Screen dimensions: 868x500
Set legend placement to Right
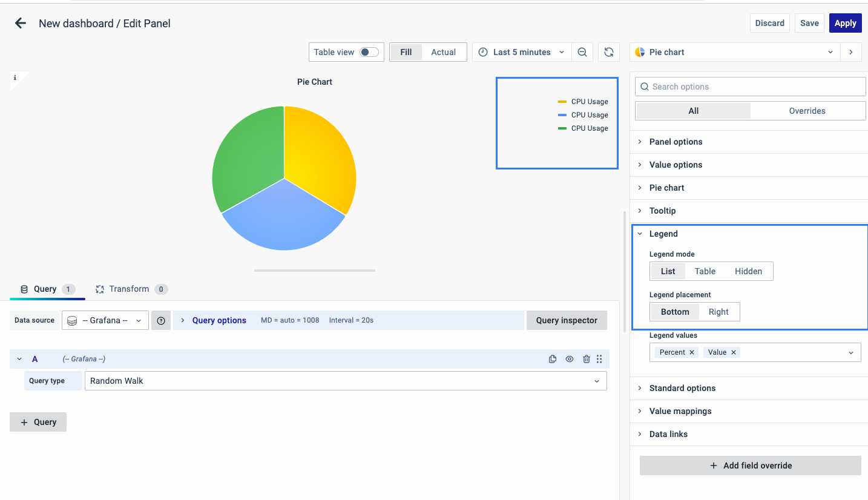718,312
